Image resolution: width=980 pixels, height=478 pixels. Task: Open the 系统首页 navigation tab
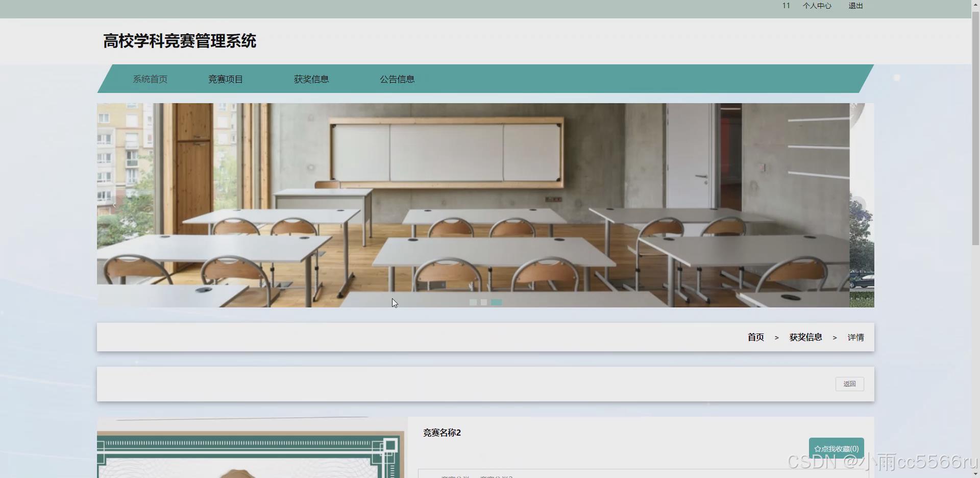pyautogui.click(x=150, y=79)
